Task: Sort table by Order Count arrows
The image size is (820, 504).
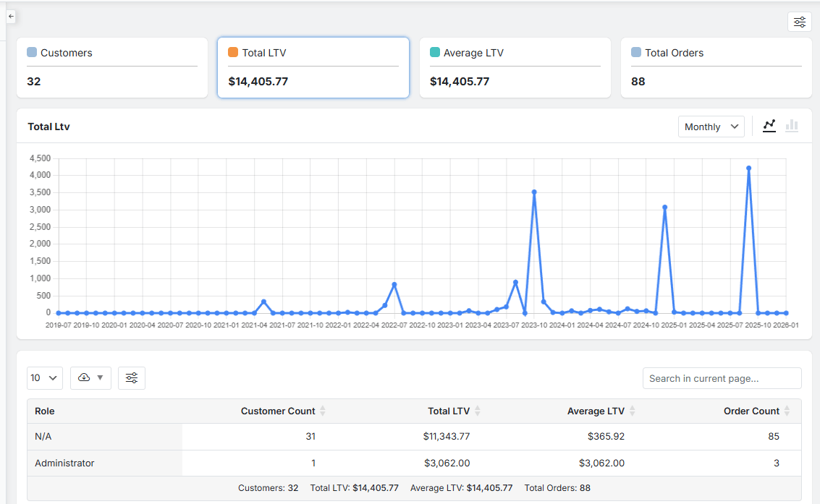Action: click(x=787, y=411)
